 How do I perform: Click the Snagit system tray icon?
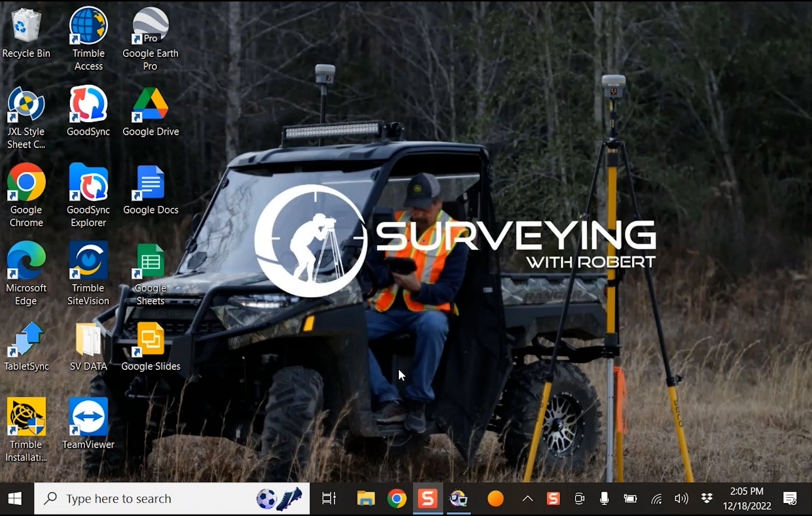[553, 499]
